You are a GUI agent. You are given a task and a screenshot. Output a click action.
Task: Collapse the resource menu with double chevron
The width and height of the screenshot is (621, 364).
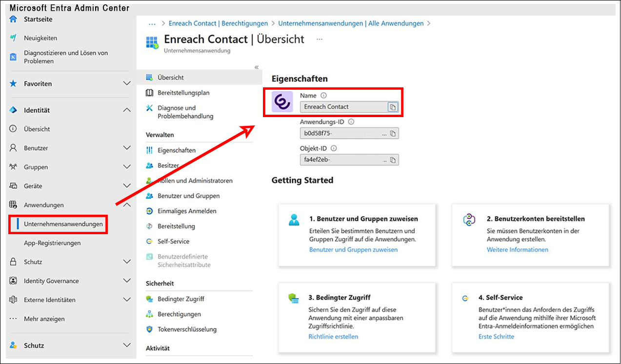click(x=257, y=67)
